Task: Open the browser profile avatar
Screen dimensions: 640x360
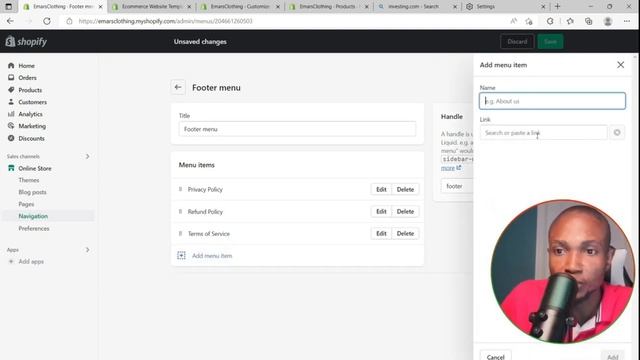Action: pos(608,21)
